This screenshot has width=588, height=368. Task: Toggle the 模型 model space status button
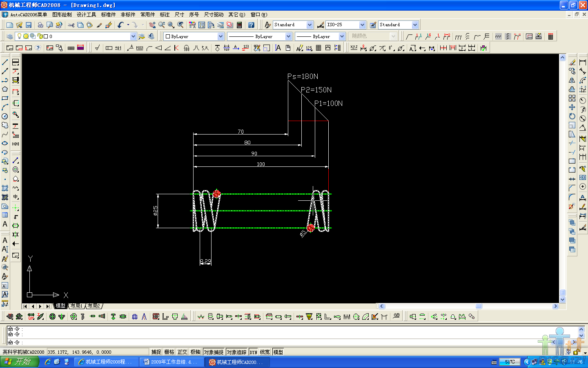point(278,352)
